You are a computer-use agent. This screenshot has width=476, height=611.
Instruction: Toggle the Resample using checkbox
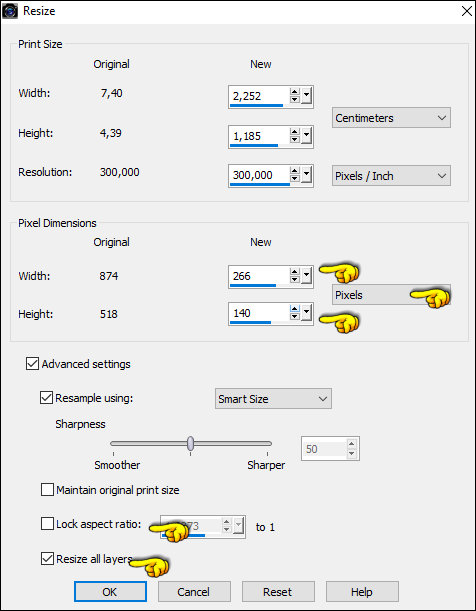[x=47, y=398]
